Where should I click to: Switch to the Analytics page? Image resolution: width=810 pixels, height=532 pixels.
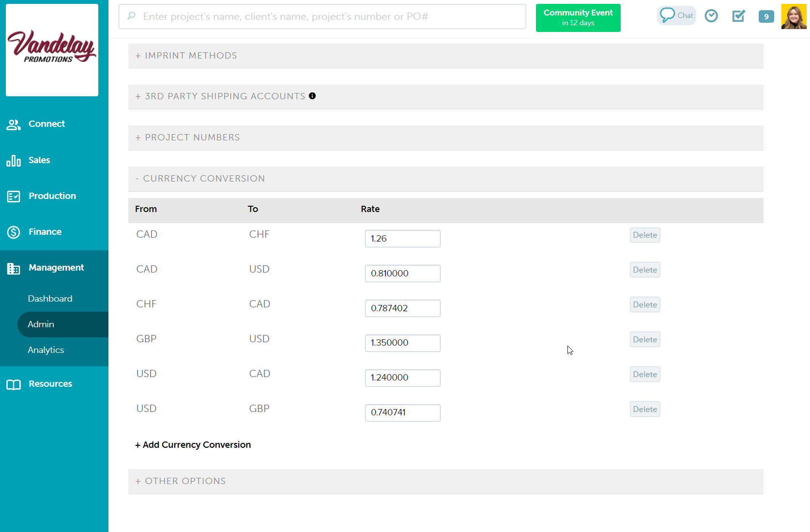click(46, 350)
